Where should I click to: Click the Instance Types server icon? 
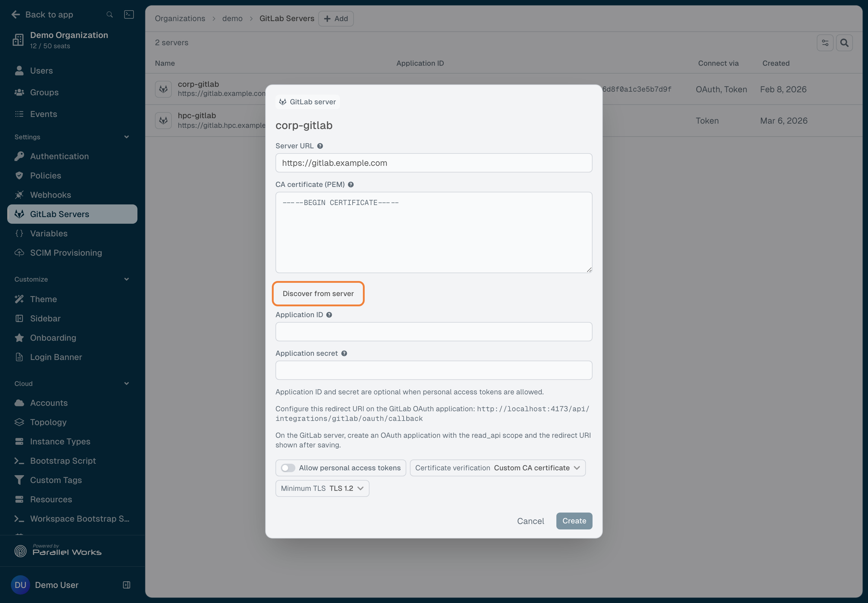pos(19,441)
